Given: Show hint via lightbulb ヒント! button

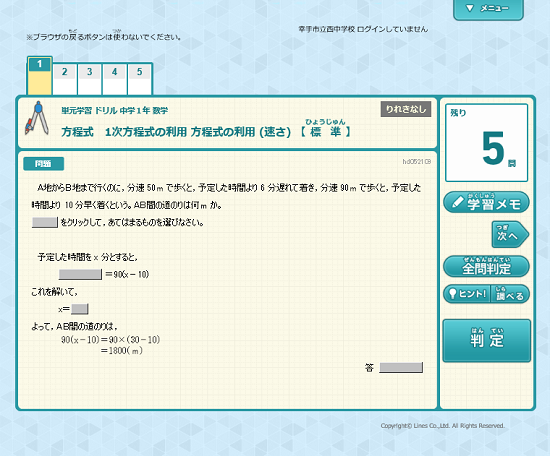Looking at the screenshot, I should (467, 294).
